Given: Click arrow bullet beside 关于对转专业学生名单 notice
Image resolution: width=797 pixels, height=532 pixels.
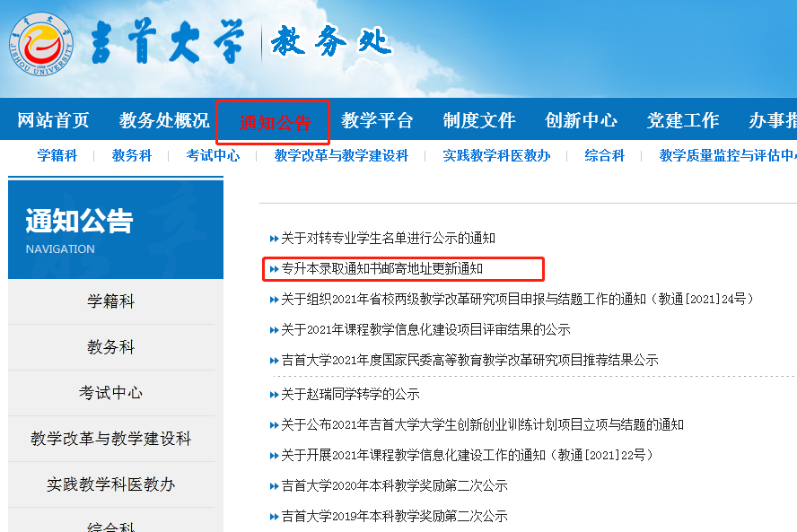Looking at the screenshot, I should pyautogui.click(x=274, y=239).
